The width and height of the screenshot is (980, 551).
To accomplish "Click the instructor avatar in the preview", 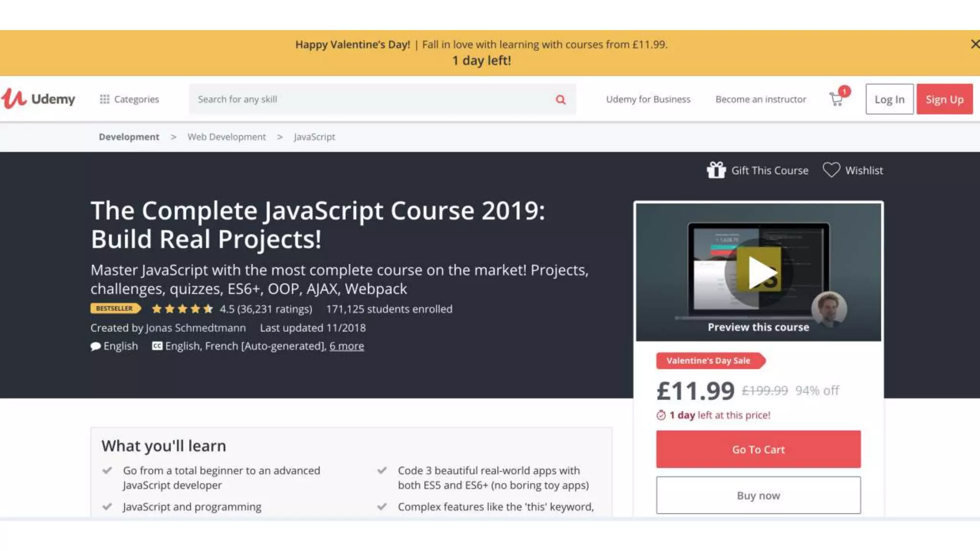I will click(x=829, y=309).
